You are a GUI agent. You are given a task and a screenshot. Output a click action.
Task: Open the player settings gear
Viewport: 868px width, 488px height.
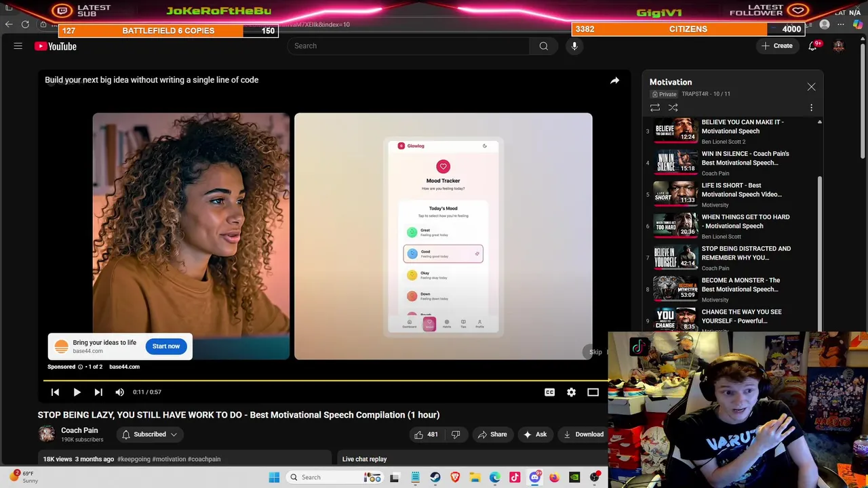(571, 392)
